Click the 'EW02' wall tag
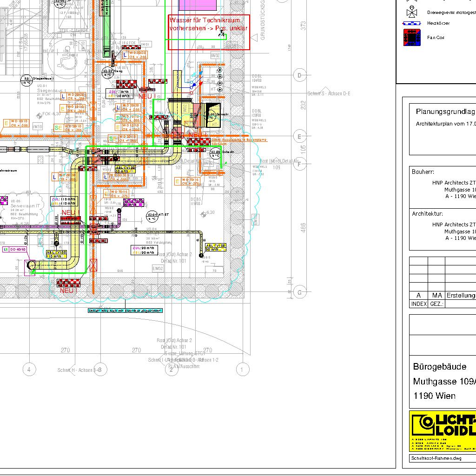Screen dimensions: 476x476 [158, 268]
